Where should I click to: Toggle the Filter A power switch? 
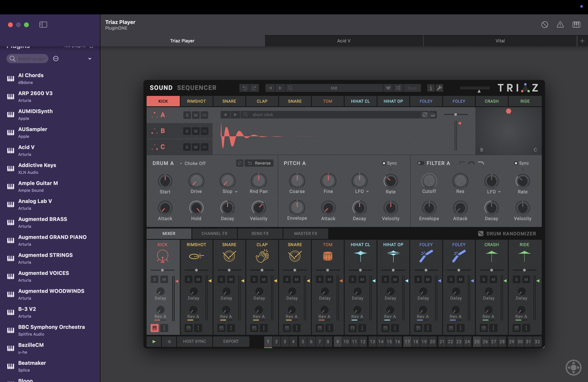[x=421, y=163]
